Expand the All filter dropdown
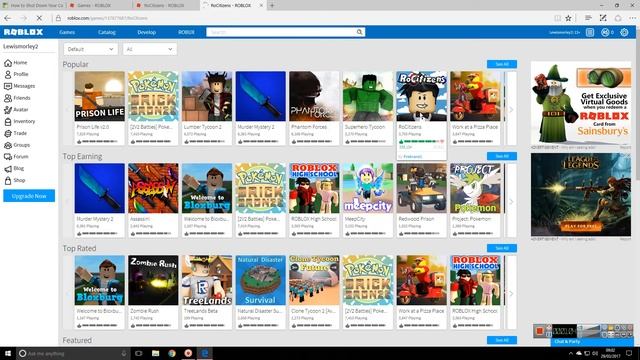The height and width of the screenshot is (360, 640). pos(149,49)
